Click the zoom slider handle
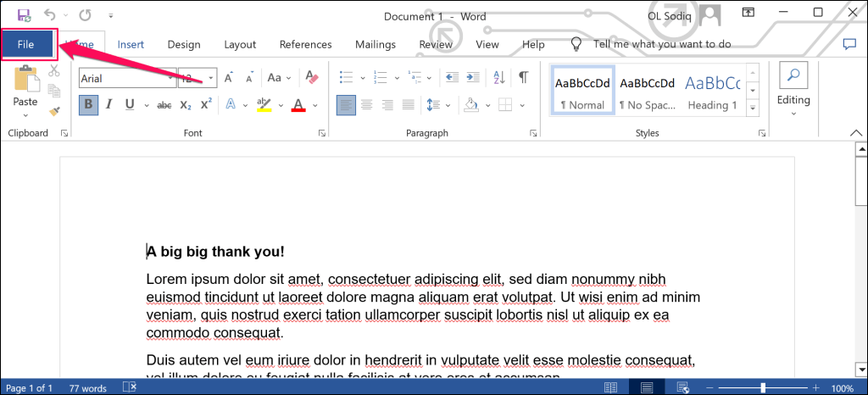The height and width of the screenshot is (395, 868). coord(764,388)
